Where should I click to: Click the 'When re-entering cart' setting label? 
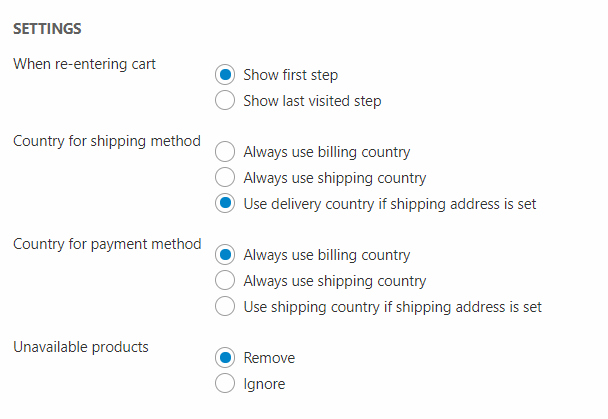tap(84, 64)
